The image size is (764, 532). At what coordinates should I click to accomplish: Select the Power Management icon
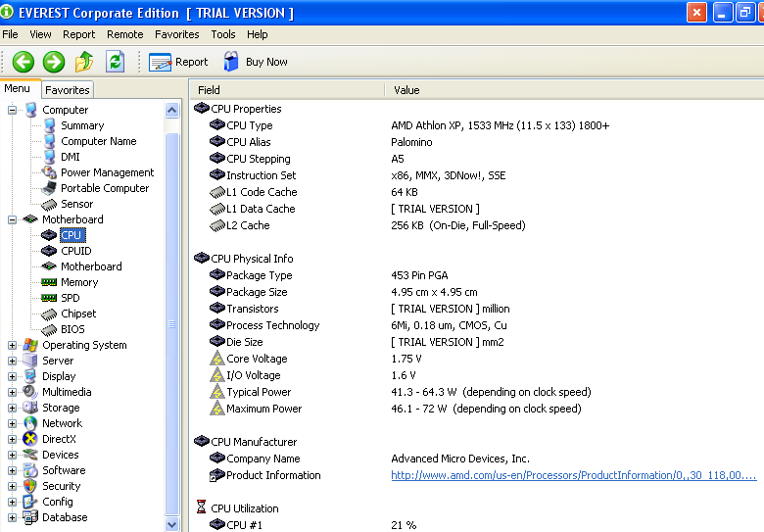tap(49, 172)
